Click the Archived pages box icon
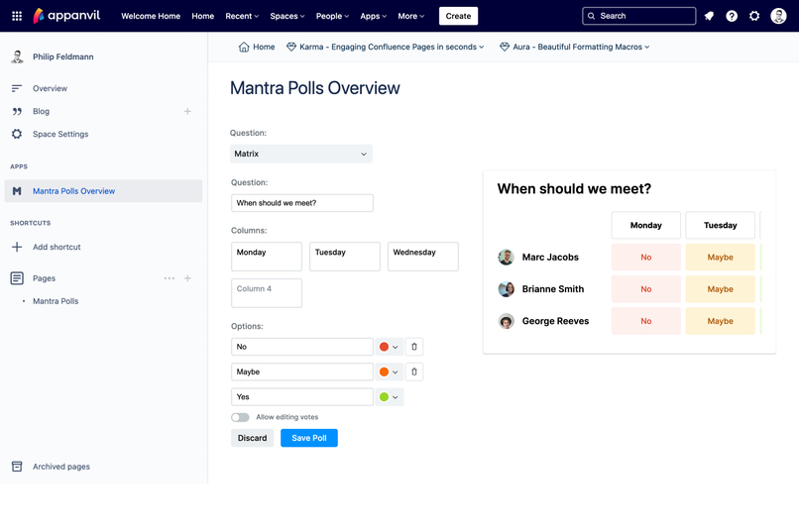The image size is (799, 532). pyautogui.click(x=17, y=467)
